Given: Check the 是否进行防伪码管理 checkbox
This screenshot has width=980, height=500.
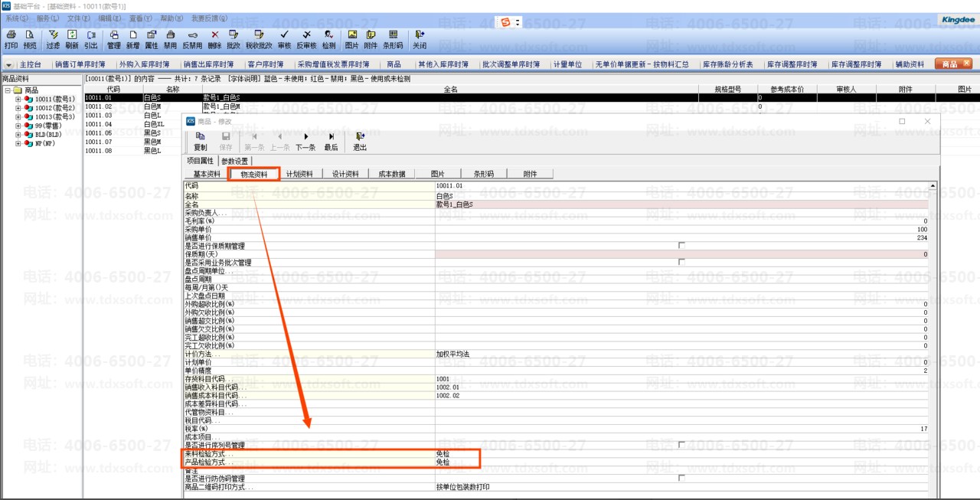Looking at the screenshot, I should tap(681, 478).
